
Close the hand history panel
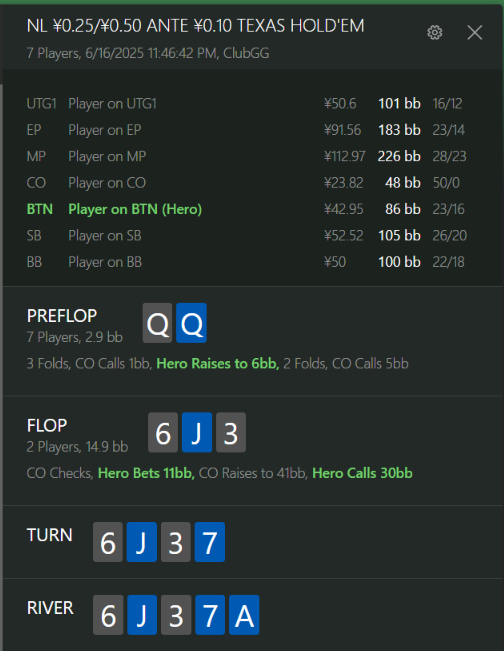tap(475, 32)
